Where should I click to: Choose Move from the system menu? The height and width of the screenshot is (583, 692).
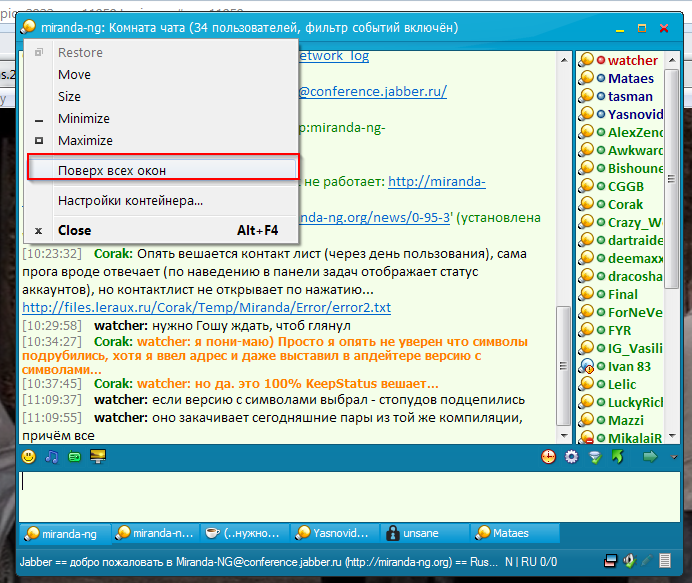click(x=161, y=75)
